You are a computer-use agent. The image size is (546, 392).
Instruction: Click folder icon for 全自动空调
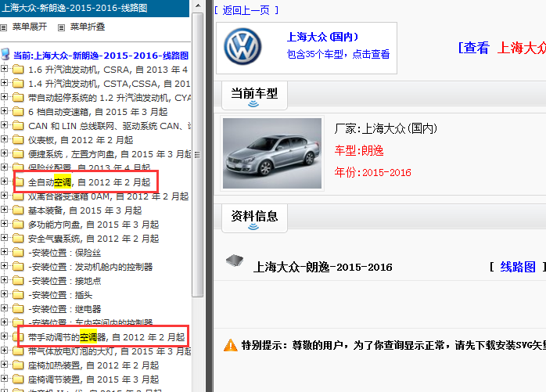(x=19, y=182)
